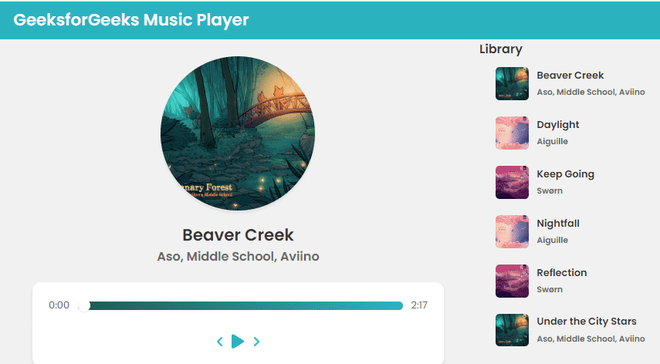
Task: Click the Library section heading
Action: 501,49
